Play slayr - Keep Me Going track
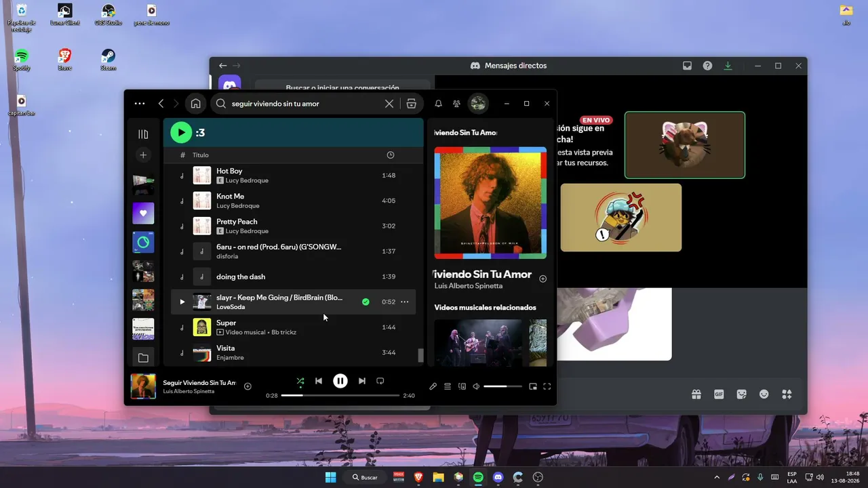Screen dimensions: 868x488 tap(182, 302)
